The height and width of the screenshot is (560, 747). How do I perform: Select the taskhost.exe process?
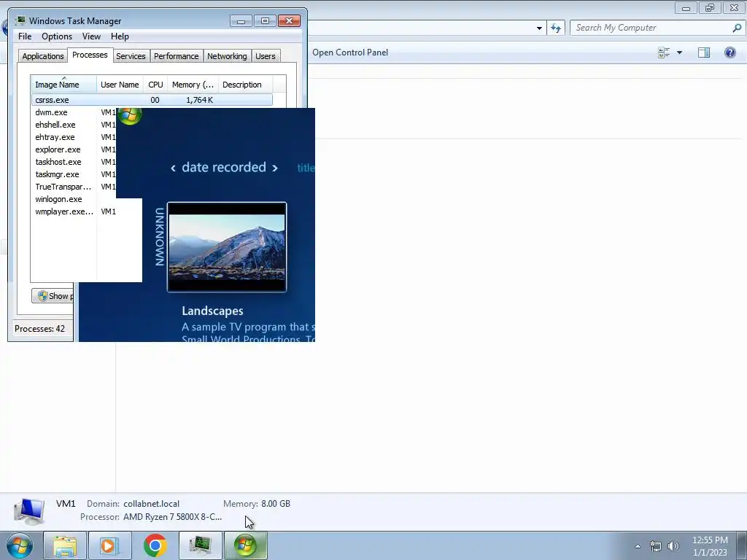point(58,162)
